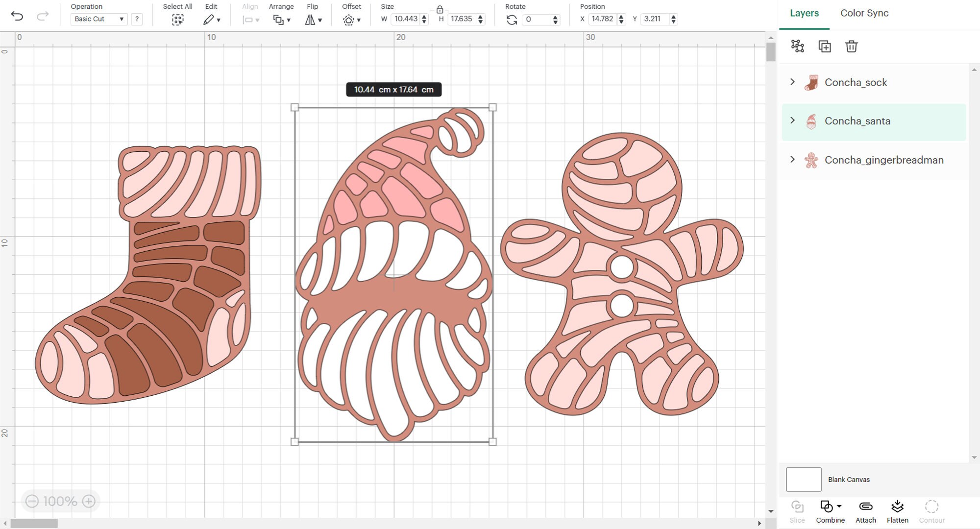Open the Edit pen tool

(x=210, y=19)
